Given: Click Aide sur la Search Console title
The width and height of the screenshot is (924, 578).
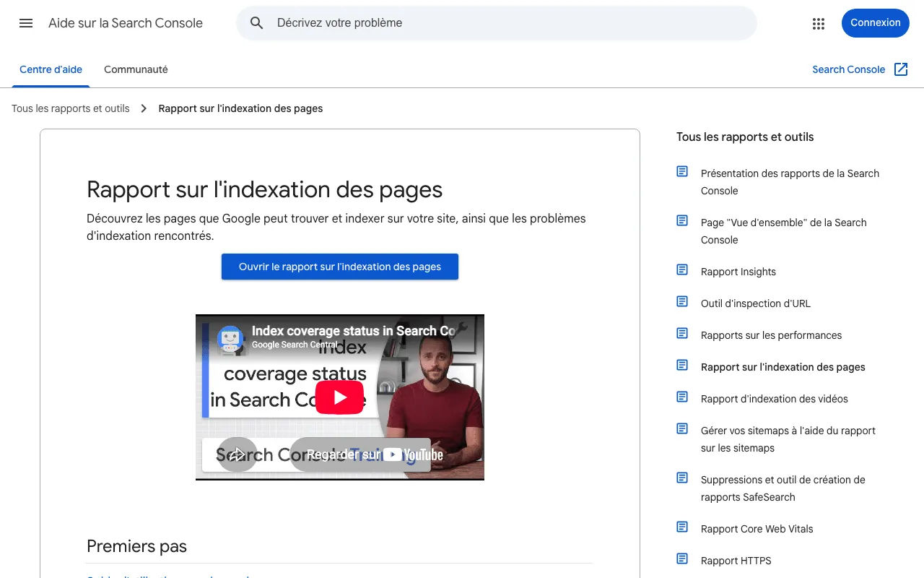Looking at the screenshot, I should 126,23.
